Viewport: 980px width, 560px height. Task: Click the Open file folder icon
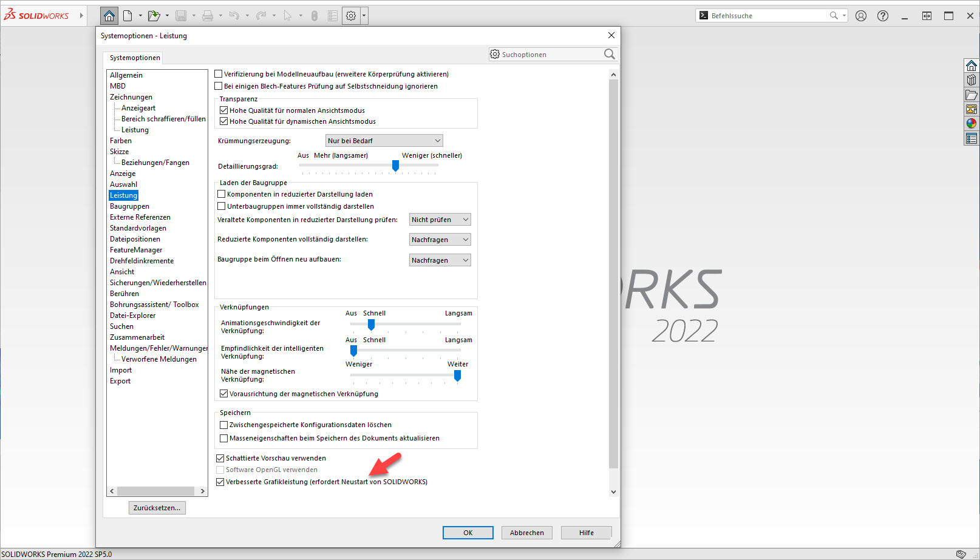point(154,16)
